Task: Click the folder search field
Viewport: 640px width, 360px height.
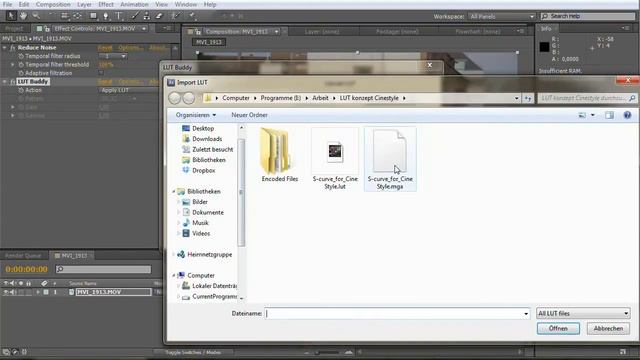Action: 587,98
